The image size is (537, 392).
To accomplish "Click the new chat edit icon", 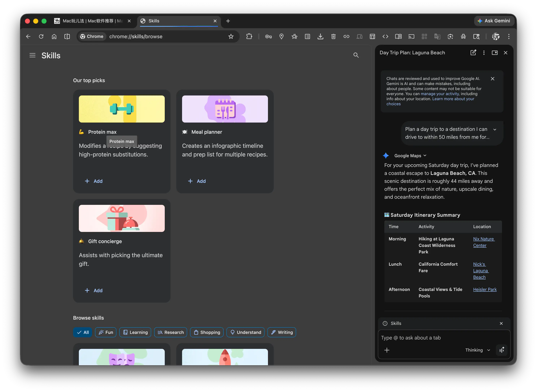I will 473,53.
